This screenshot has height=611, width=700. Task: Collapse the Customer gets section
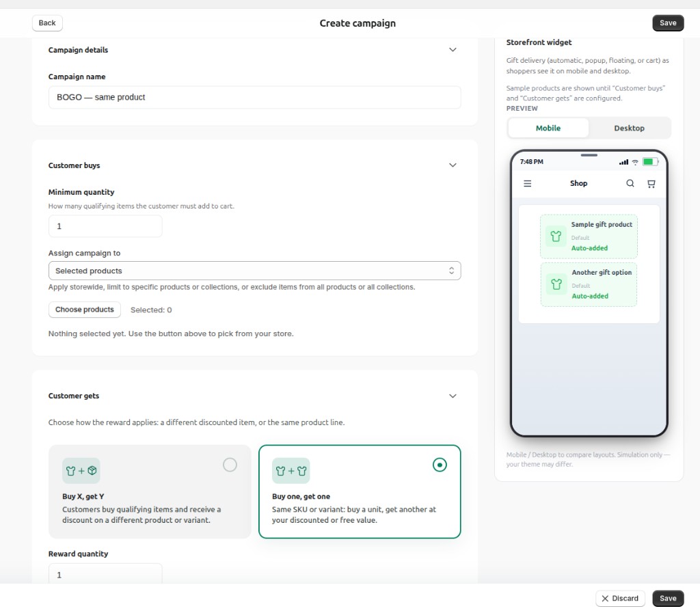[x=453, y=396]
